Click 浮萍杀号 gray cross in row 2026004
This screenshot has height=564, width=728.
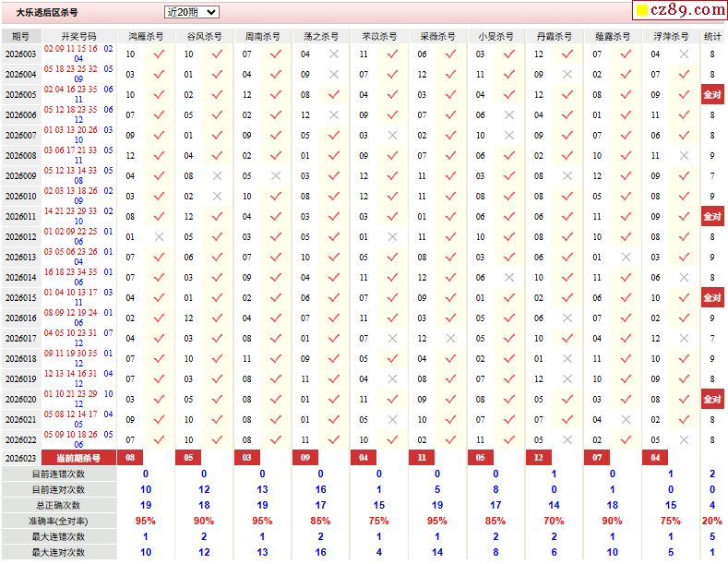684,75
